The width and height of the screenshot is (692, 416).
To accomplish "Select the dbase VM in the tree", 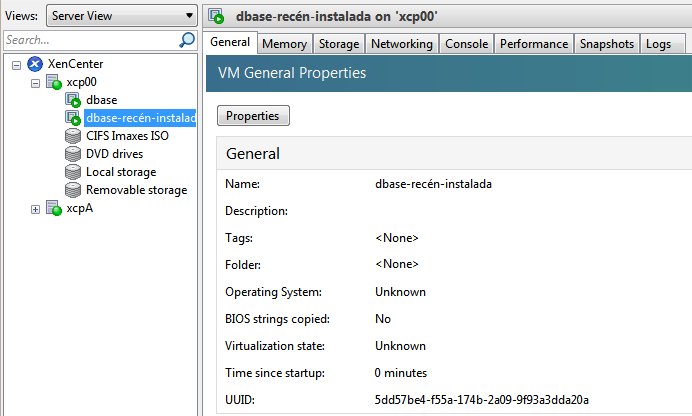I will (102, 100).
